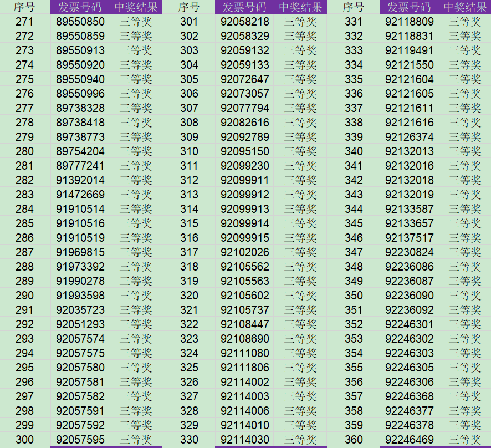Click the cell showing 91910514
The width and height of the screenshot is (491, 448).
[80, 209]
